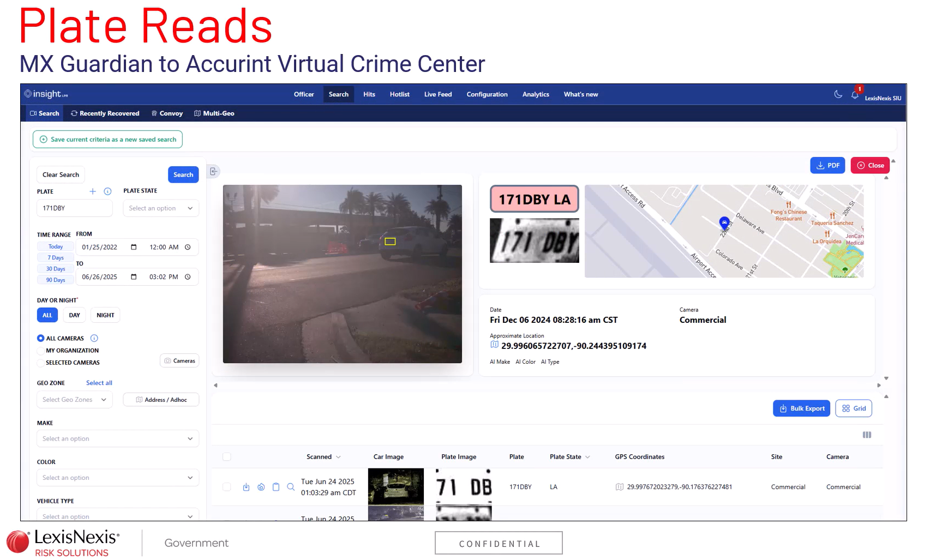930x560 pixels.
Task: Click the 171DBY plate input field
Action: [75, 208]
